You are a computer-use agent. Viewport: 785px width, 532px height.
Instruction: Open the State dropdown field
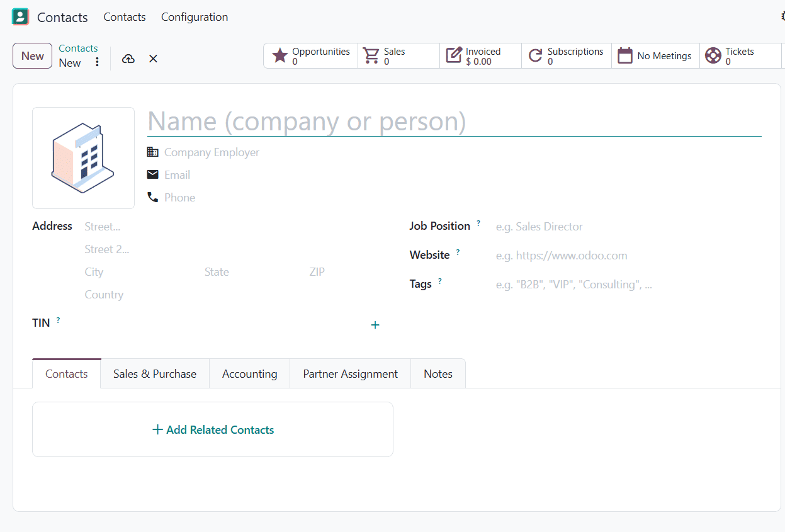[254, 272]
